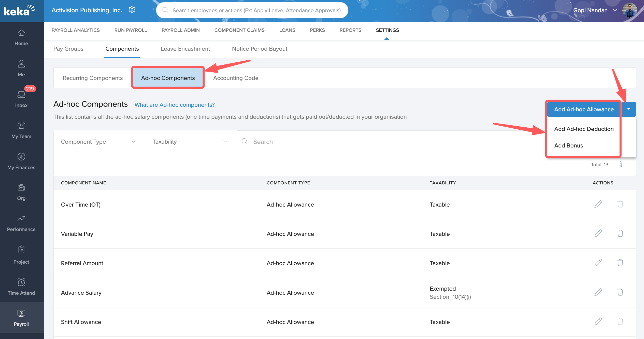The width and height of the screenshot is (644, 339).
Task: Click the Add Ad-hoc Allowance button
Action: (584, 109)
